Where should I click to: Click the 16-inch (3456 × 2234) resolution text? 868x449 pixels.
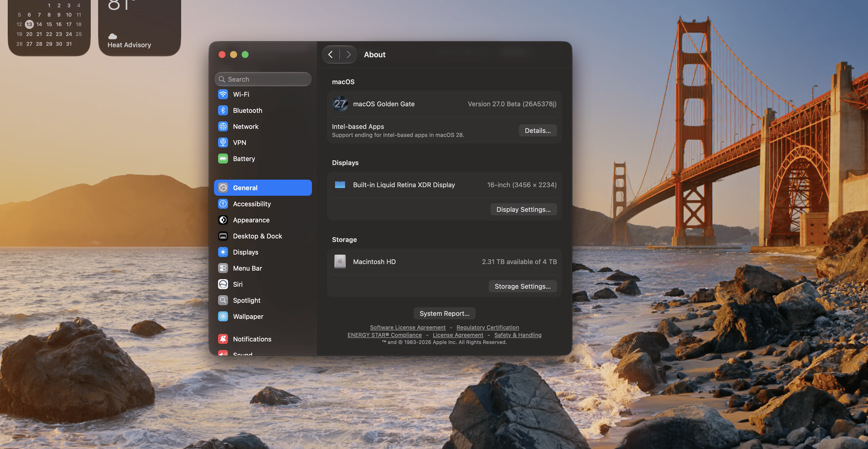(x=522, y=185)
